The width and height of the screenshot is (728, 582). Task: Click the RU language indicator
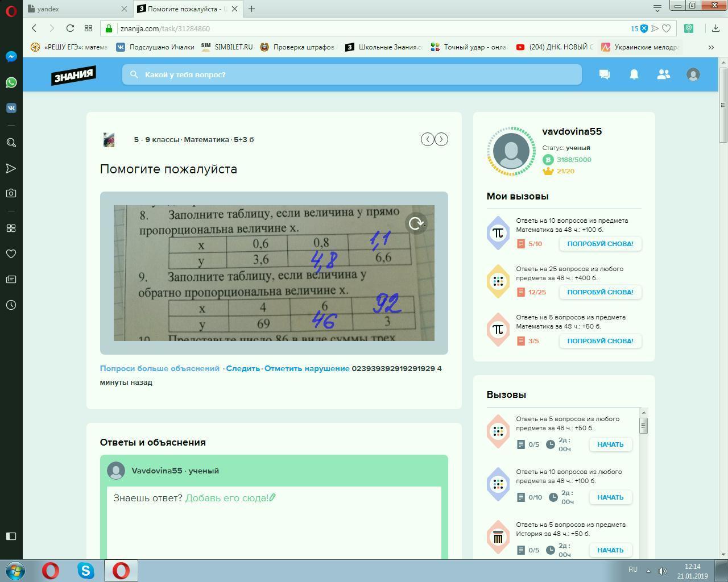pos(633,569)
